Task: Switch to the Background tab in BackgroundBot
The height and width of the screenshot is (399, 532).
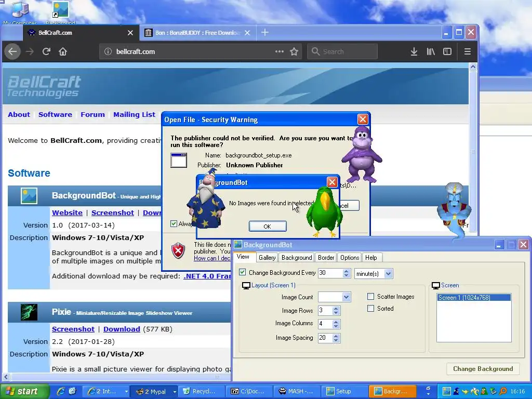Action: pyautogui.click(x=297, y=258)
